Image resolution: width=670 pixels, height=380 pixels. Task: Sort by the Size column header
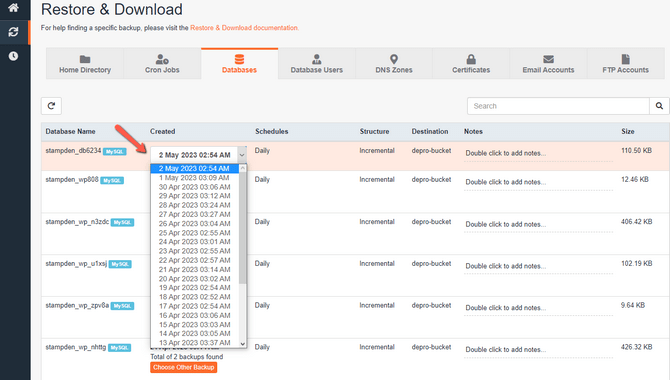(628, 131)
